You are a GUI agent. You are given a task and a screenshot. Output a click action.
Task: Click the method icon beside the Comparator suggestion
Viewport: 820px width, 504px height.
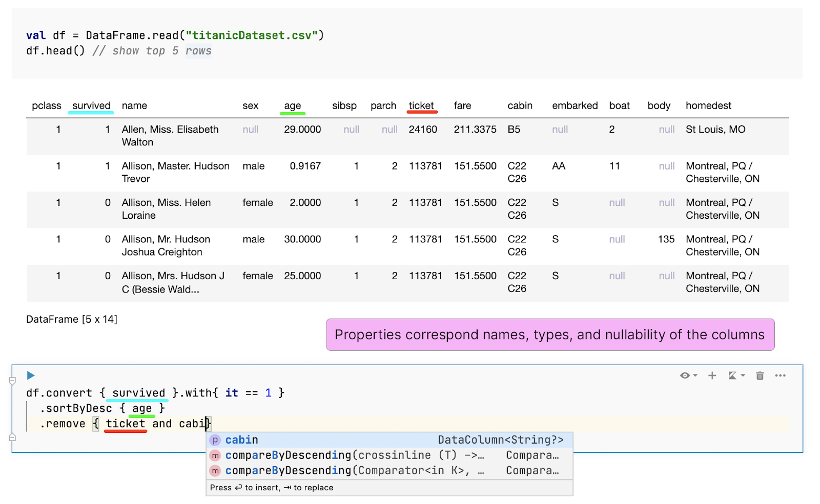215,471
